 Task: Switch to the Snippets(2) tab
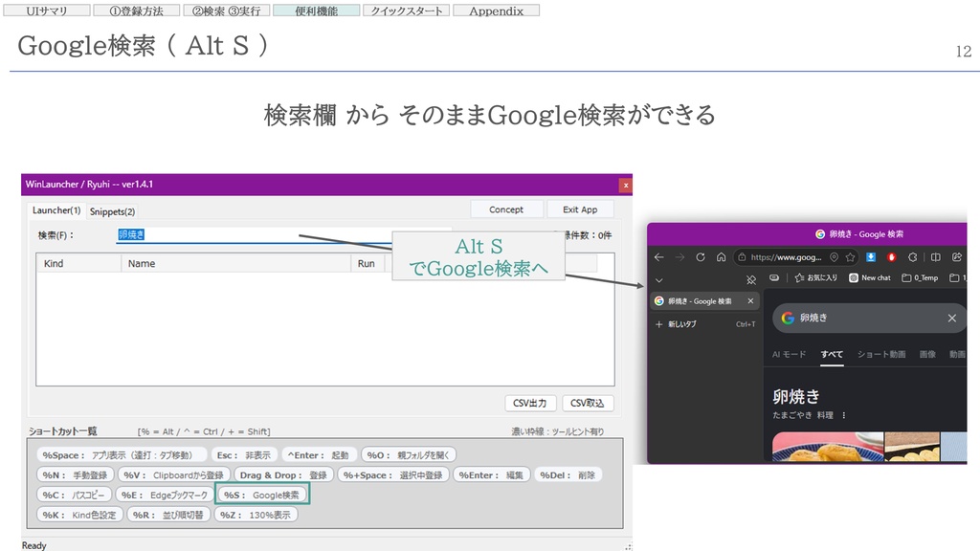112,211
